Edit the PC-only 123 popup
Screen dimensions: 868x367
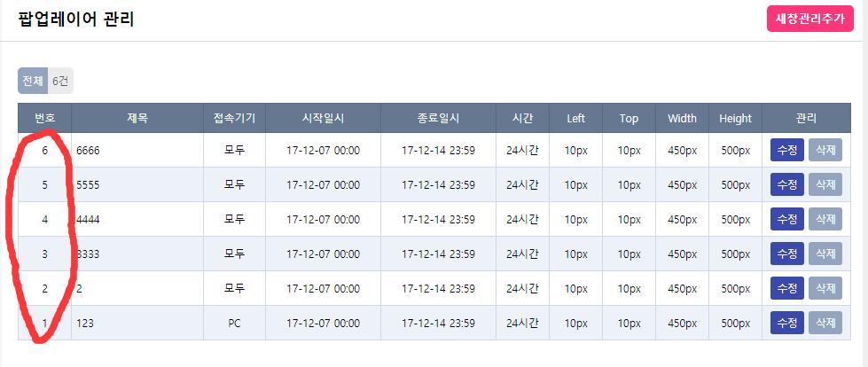pos(786,323)
